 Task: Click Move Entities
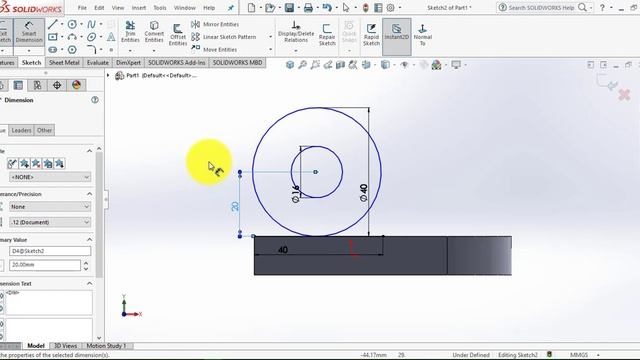(x=214, y=49)
